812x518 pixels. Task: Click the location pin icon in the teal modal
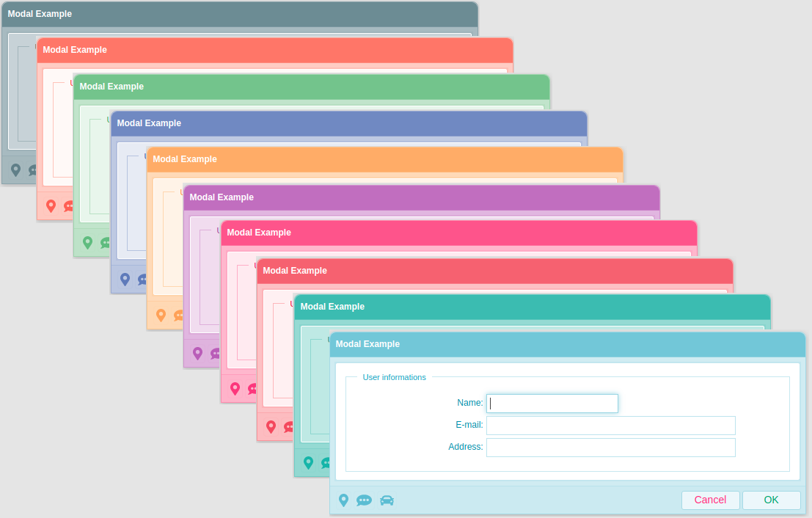coord(308,463)
